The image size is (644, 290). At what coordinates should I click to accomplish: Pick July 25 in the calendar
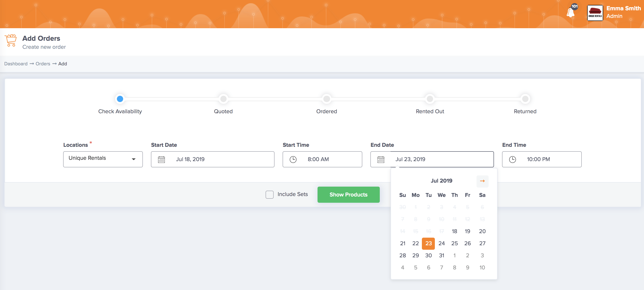[455, 243]
